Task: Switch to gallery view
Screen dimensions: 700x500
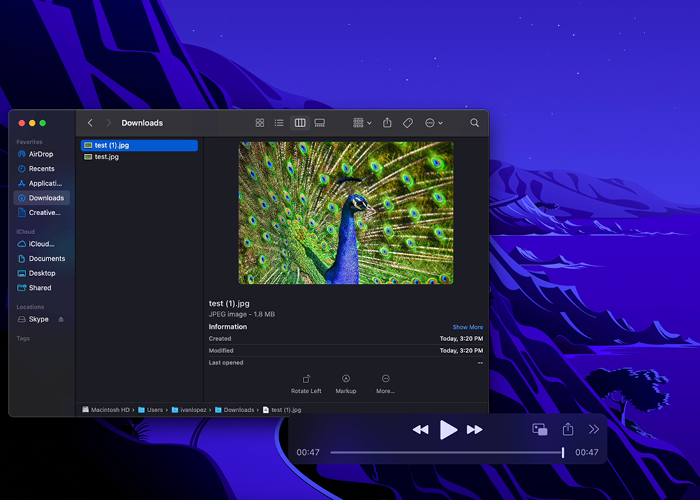Action: (320, 123)
